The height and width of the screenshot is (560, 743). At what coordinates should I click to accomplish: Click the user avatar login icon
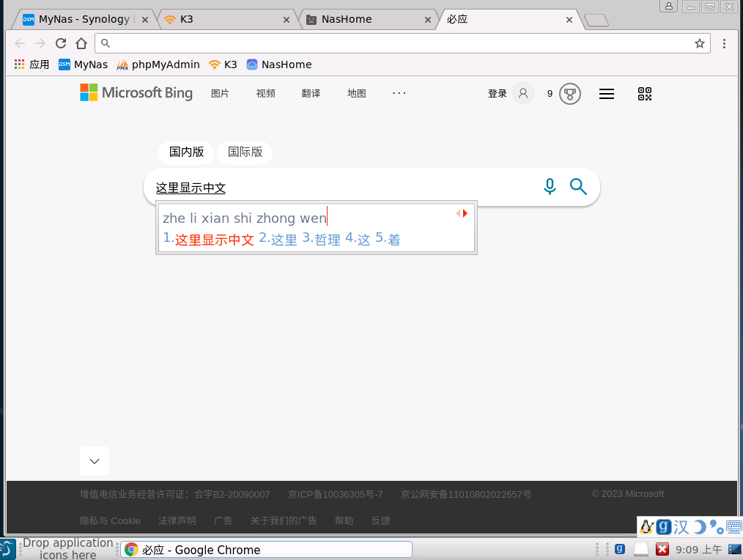[522, 94]
